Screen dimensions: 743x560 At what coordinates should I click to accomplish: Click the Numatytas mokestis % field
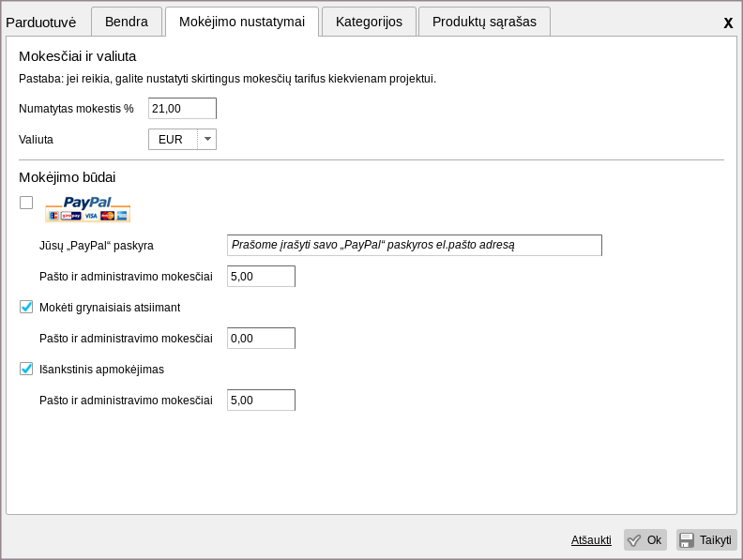[x=182, y=109]
